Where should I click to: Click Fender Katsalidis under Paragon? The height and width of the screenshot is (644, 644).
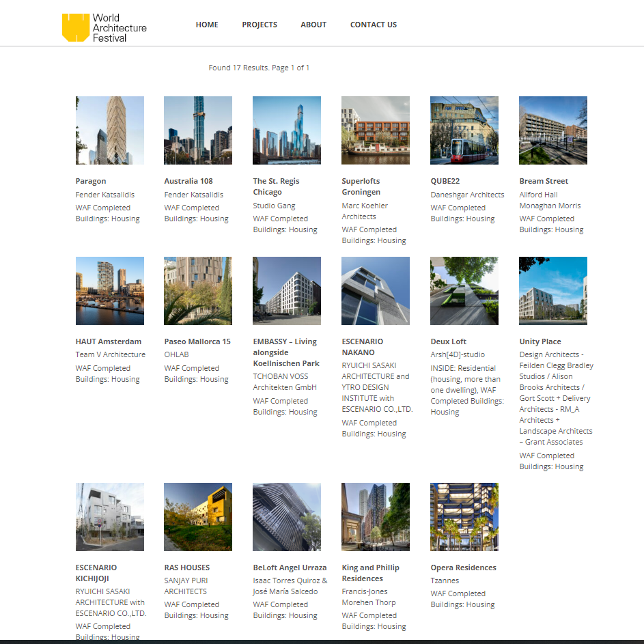coord(104,195)
